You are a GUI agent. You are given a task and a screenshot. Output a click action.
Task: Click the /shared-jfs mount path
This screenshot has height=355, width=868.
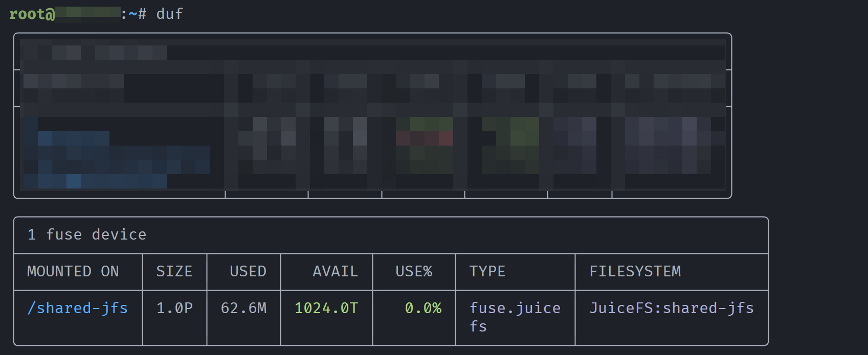(77, 309)
